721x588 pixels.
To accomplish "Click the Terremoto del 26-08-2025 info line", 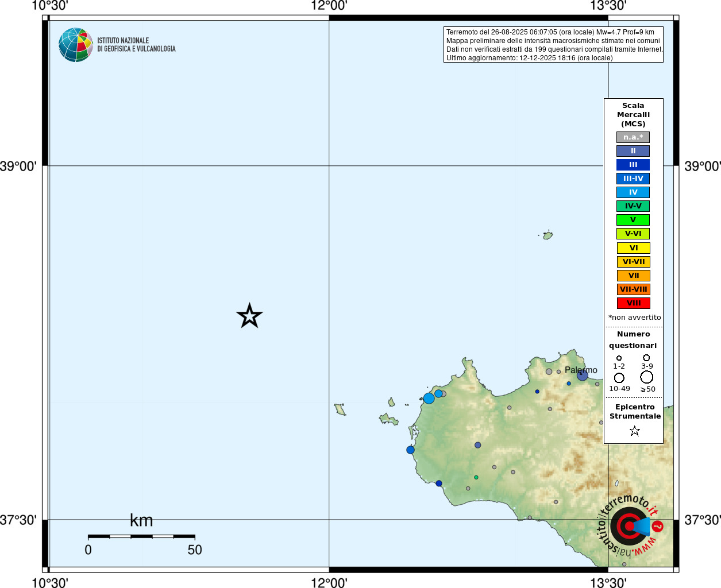I will point(550,32).
